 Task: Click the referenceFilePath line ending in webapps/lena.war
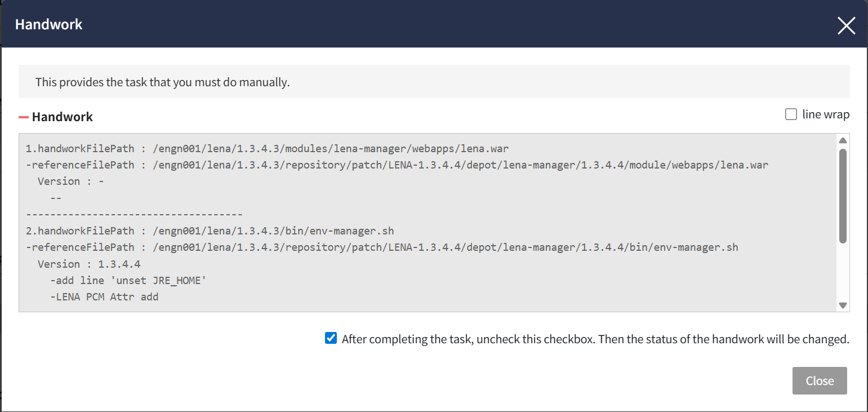point(397,165)
